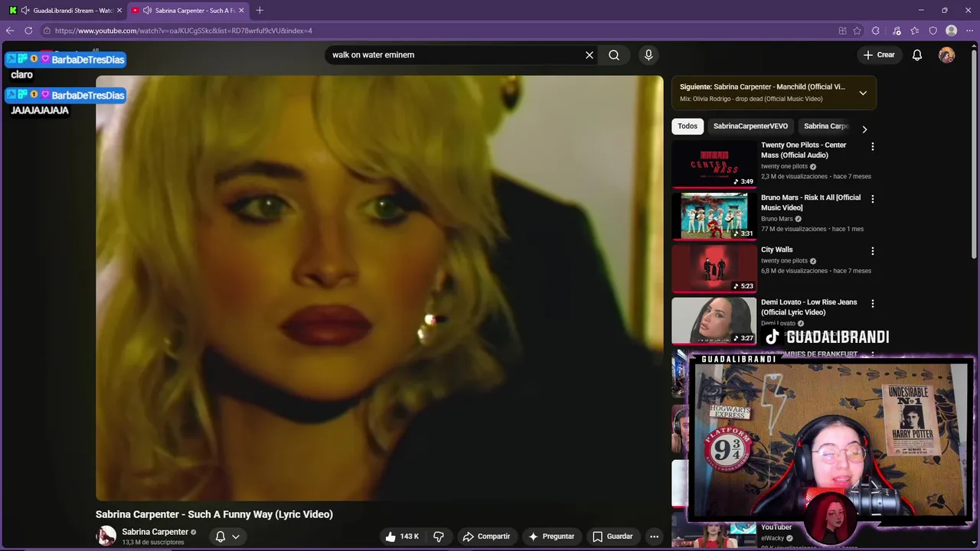
Task: Open the Preguntar AI button
Action: point(551,536)
